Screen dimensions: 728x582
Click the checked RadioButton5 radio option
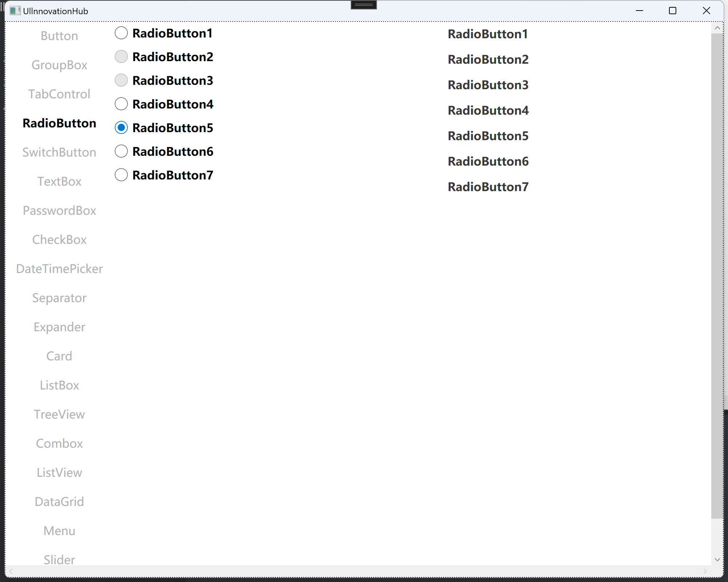click(164, 128)
